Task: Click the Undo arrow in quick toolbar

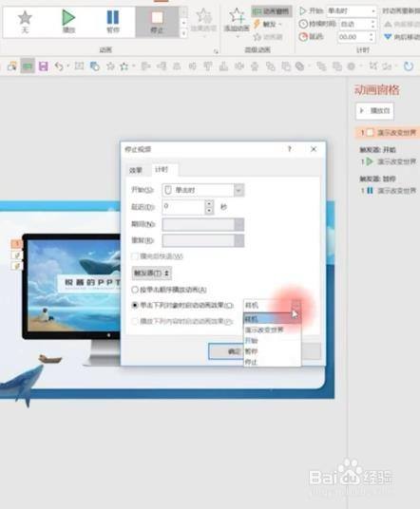Action: coord(59,66)
